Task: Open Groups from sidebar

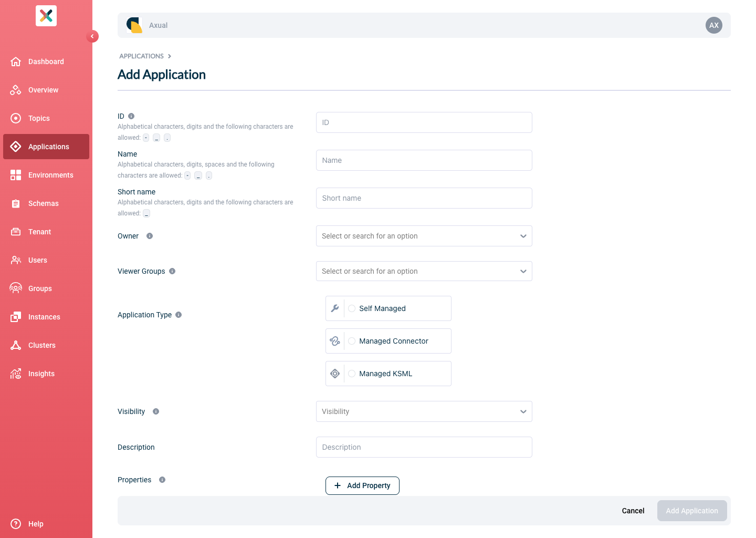Action: pos(46,288)
